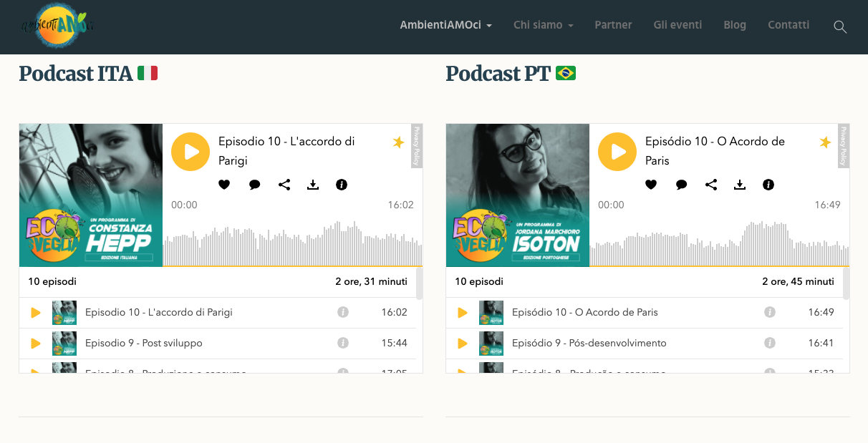Click the AmbientiAMOci logo

tap(57, 26)
